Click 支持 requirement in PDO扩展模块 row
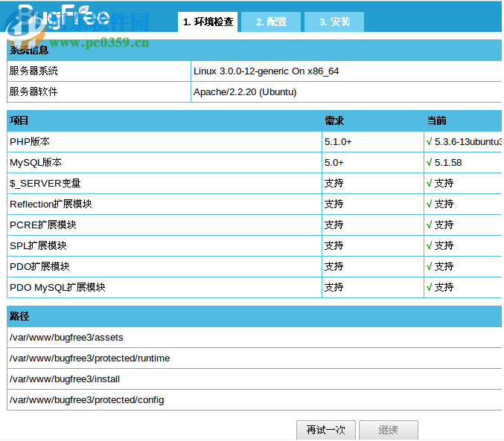The width and height of the screenshot is (504, 441). [x=334, y=266]
